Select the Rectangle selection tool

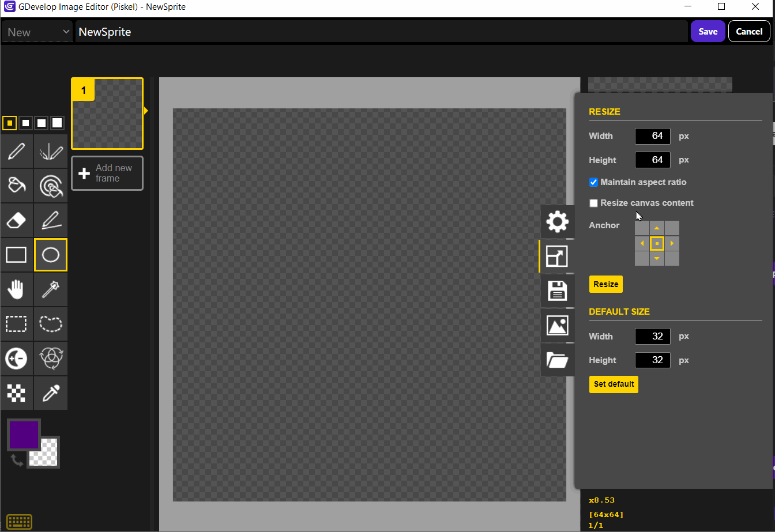point(17,324)
